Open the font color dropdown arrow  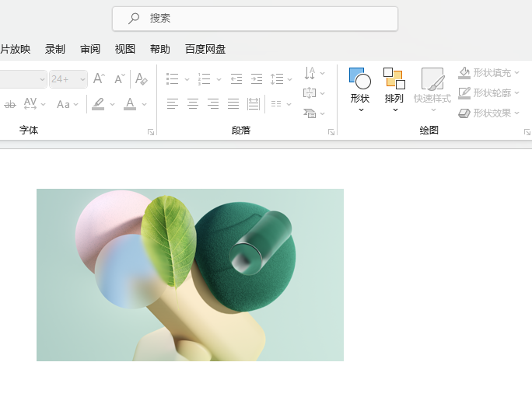point(144,104)
